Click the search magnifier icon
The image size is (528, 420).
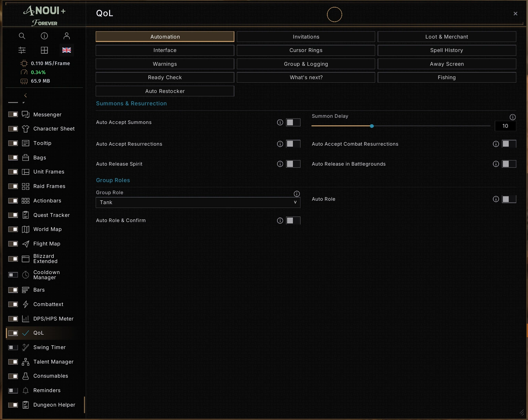click(x=22, y=36)
